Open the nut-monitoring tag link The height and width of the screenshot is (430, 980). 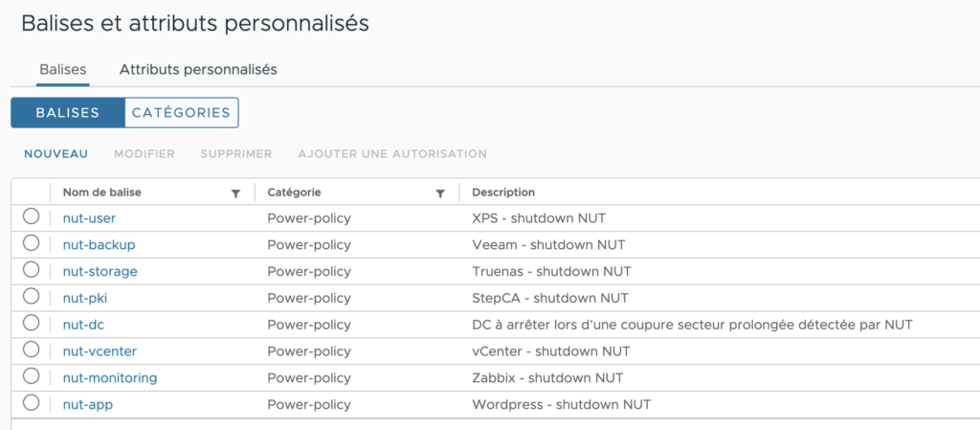coord(110,378)
